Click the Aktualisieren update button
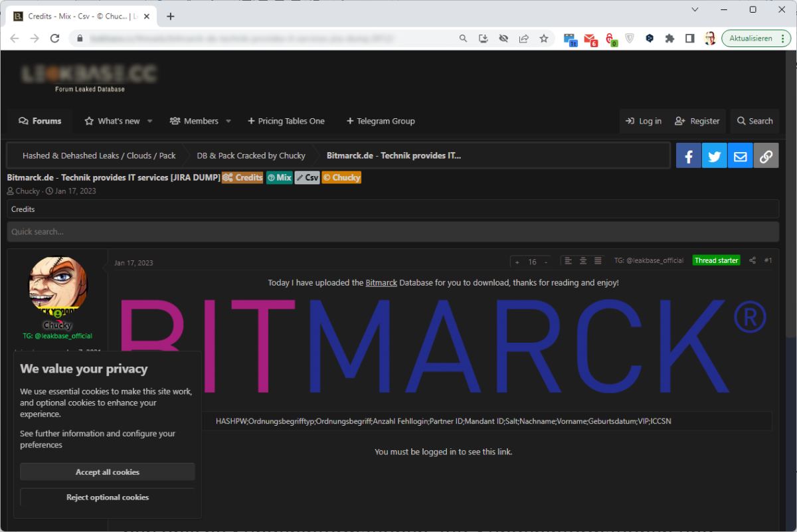The width and height of the screenshot is (797, 532). coord(751,39)
